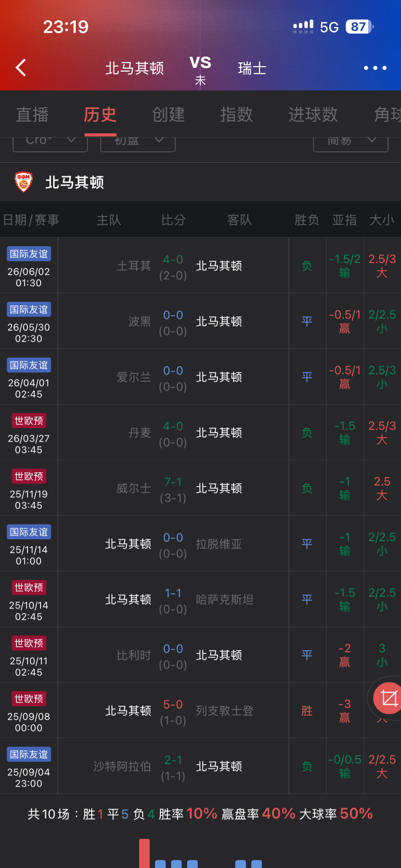Expand the 初盘 odds dropdown
The width and height of the screenshot is (401, 868).
tap(138, 143)
